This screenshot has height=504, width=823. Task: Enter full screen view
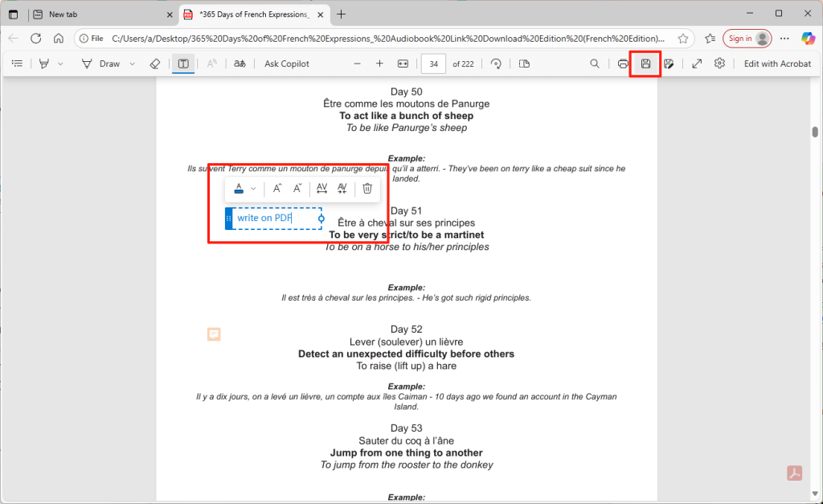pyautogui.click(x=696, y=64)
